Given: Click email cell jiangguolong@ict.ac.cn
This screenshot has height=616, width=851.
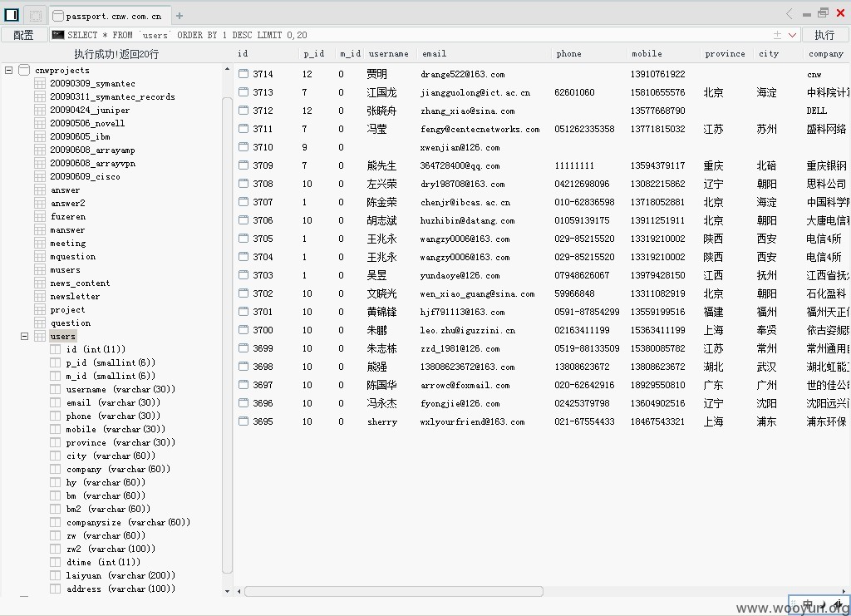Looking at the screenshot, I should coord(475,92).
